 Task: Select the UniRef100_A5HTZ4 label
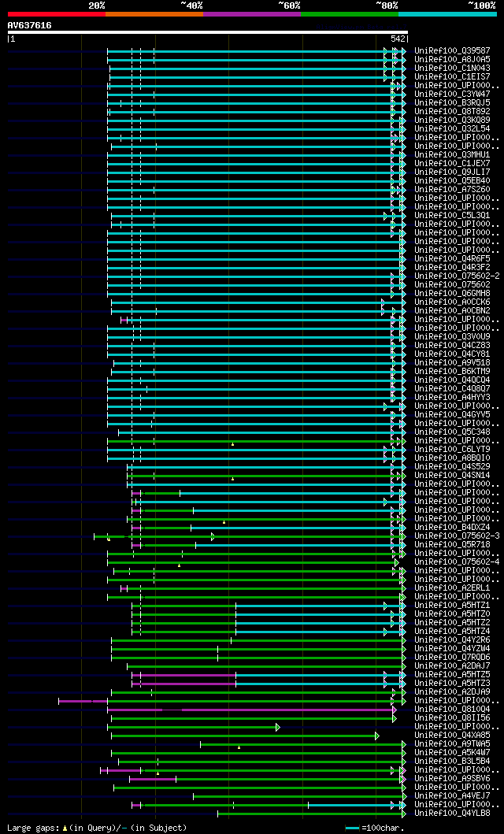453,632
